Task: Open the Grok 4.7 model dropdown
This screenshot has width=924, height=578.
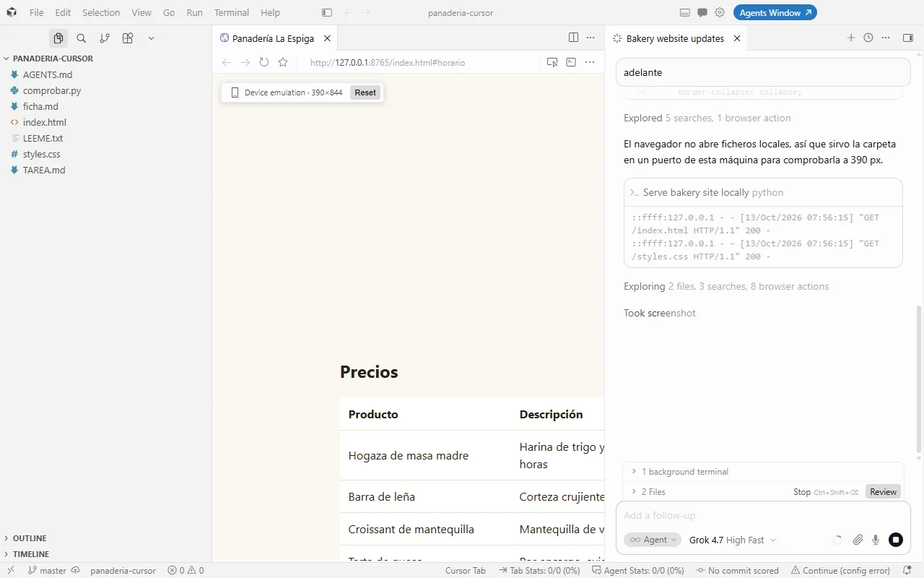Action: tap(733, 540)
